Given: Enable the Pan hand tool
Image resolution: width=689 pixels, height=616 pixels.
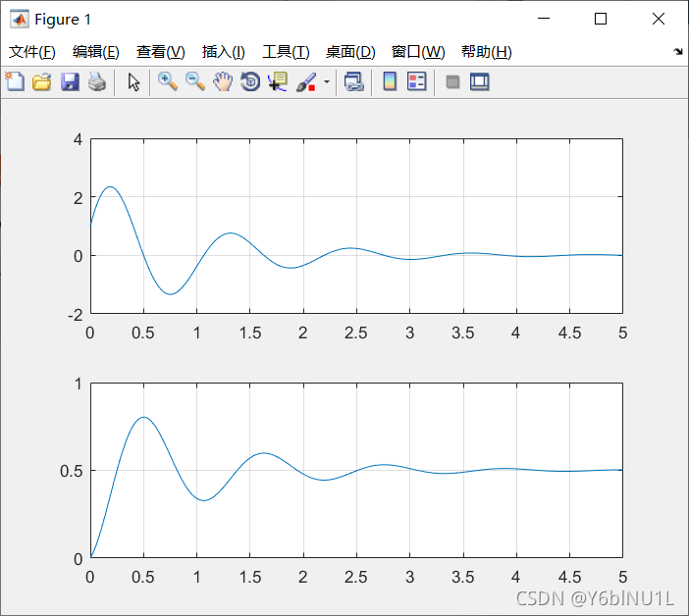Looking at the screenshot, I should (x=223, y=81).
